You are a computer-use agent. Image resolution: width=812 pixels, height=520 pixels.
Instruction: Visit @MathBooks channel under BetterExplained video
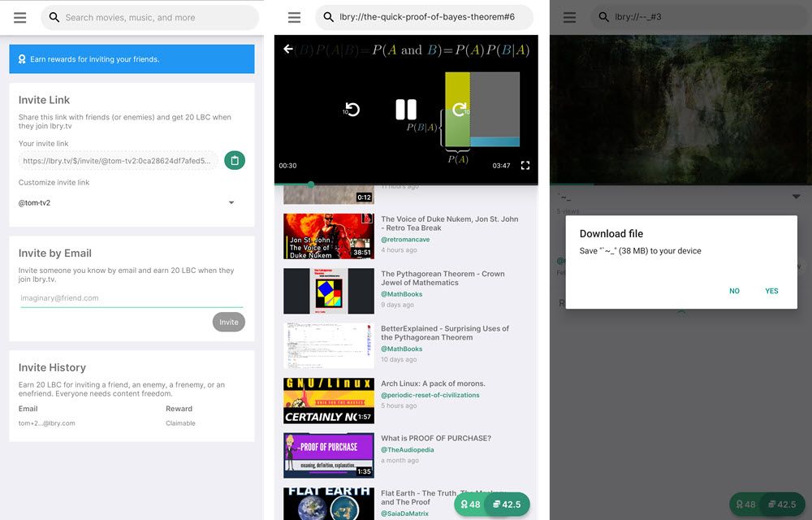point(401,349)
